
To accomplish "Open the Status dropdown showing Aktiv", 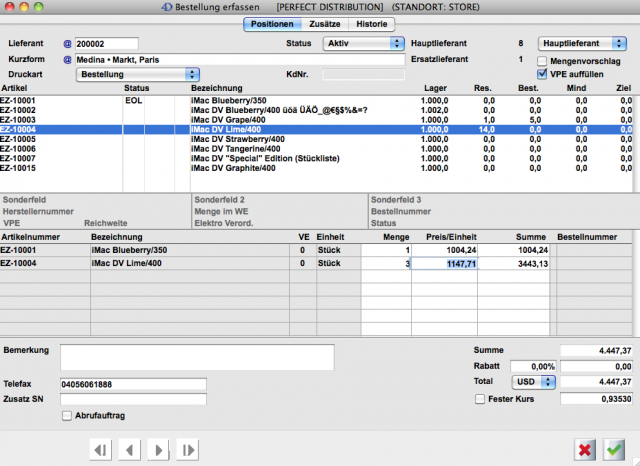I will click(364, 44).
